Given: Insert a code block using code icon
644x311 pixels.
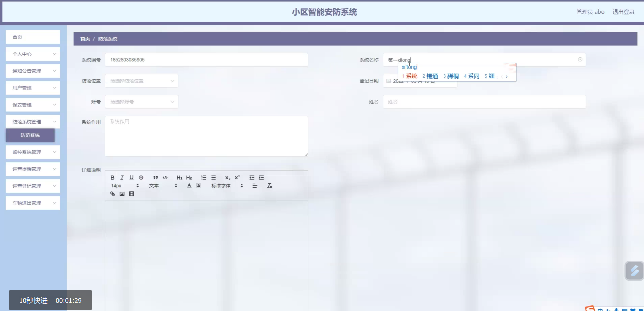Looking at the screenshot, I should tap(165, 177).
